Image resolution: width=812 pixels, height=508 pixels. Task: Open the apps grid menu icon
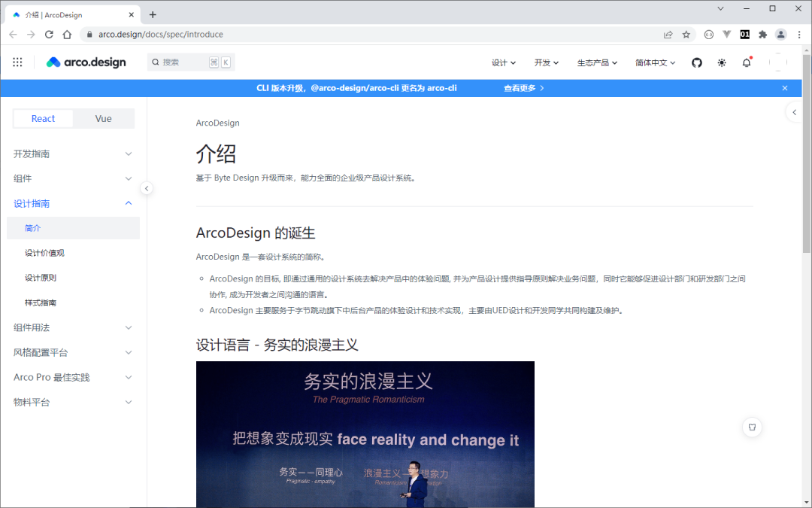click(17, 62)
